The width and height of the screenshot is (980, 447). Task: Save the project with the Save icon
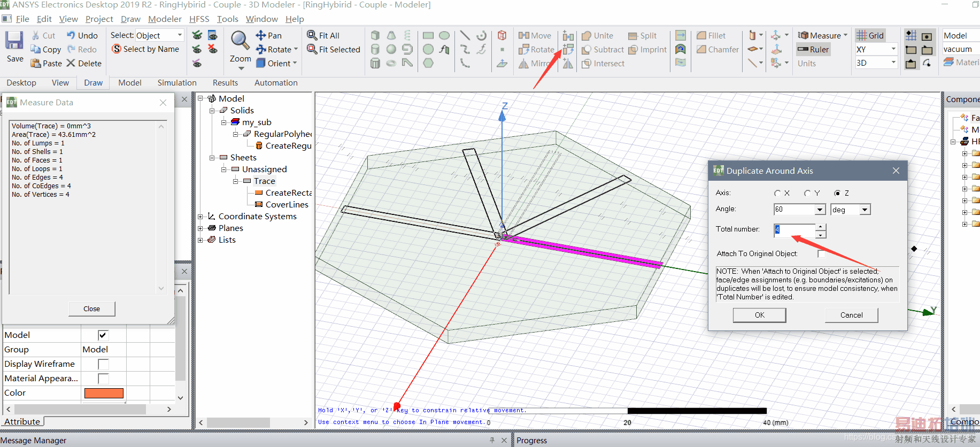14,41
